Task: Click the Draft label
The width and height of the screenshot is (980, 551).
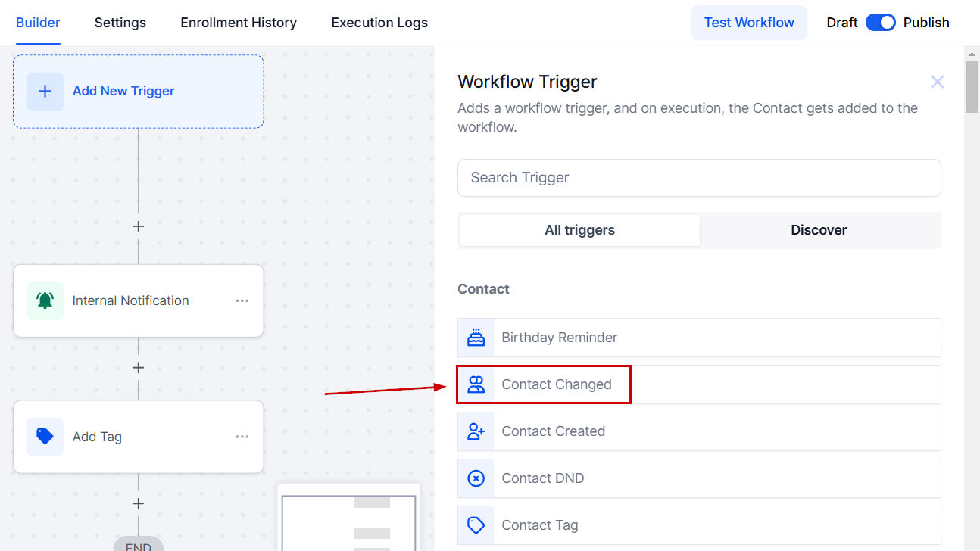Action: (x=842, y=23)
